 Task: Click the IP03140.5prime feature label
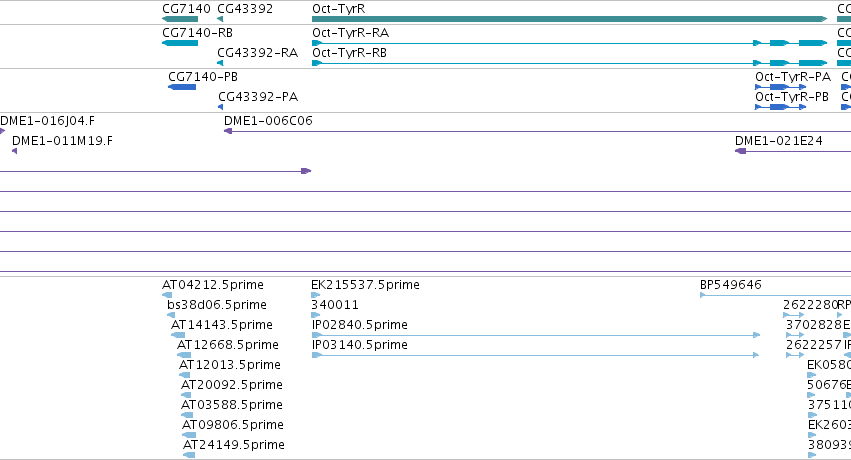click(359, 344)
